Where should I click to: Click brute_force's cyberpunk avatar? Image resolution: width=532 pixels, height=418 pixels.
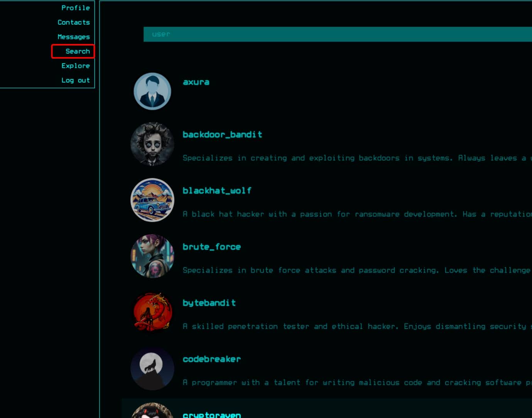[152, 256]
